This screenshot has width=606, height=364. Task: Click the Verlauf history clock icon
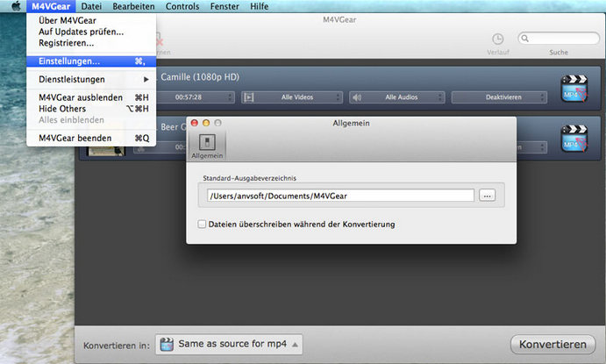(x=498, y=39)
